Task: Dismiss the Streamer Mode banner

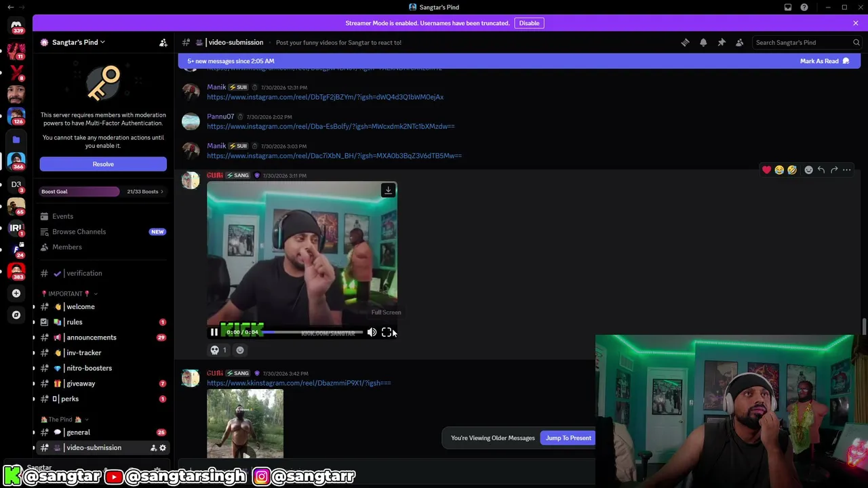Action: 856,23
